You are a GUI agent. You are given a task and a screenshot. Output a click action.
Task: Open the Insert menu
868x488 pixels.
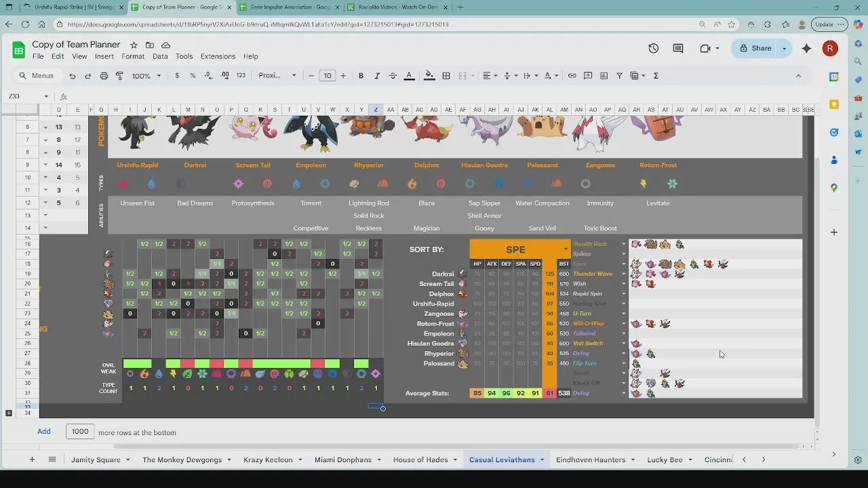(104, 56)
